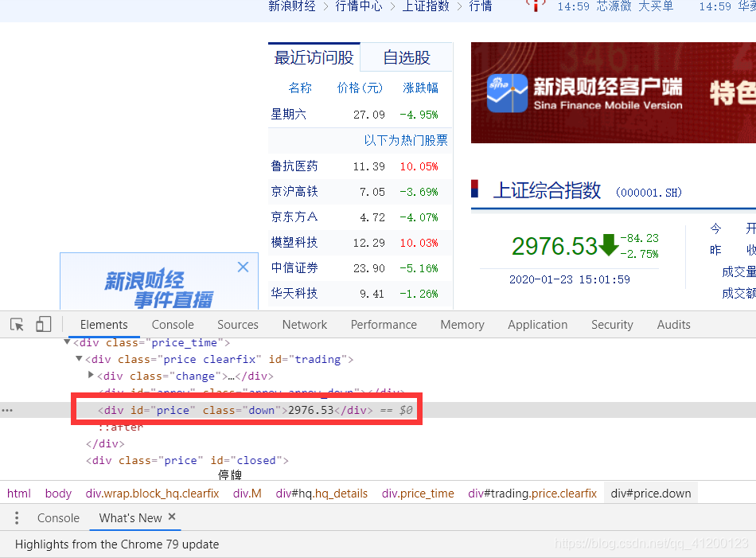The image size is (756, 558).
Task: Select the div#hq.hq_details breadcrumb
Action: 321,494
